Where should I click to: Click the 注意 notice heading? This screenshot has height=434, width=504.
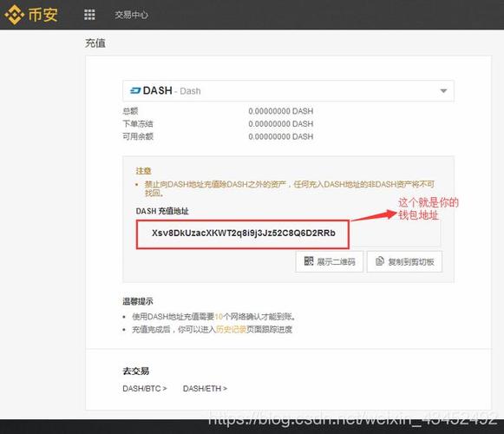pyautogui.click(x=143, y=171)
